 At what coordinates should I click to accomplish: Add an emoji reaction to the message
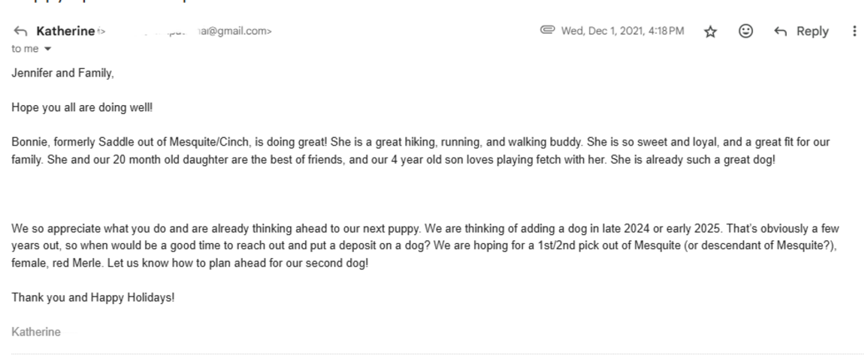pyautogui.click(x=746, y=31)
